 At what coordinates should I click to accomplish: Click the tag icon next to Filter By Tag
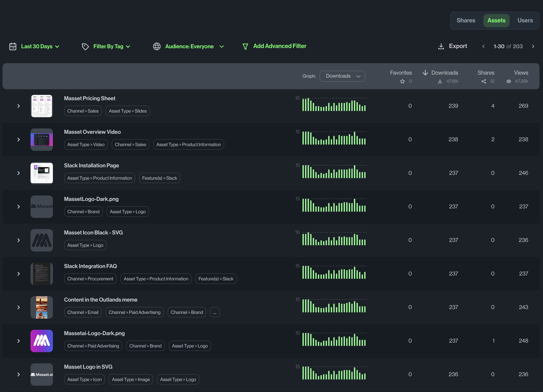pyautogui.click(x=86, y=46)
